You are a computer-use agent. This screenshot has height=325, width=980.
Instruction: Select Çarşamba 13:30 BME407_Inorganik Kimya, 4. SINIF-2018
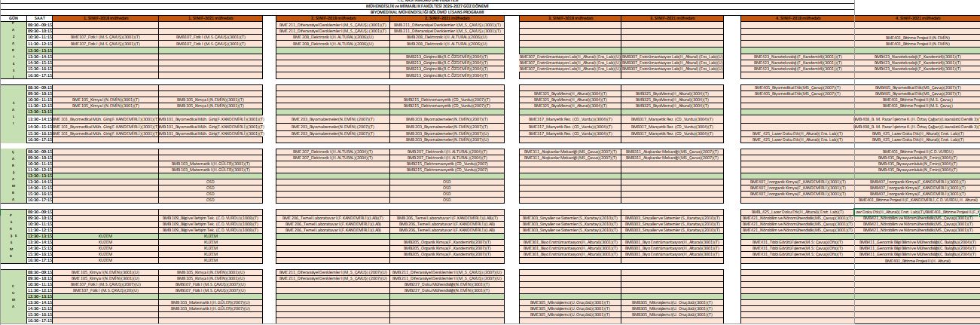[798, 182]
